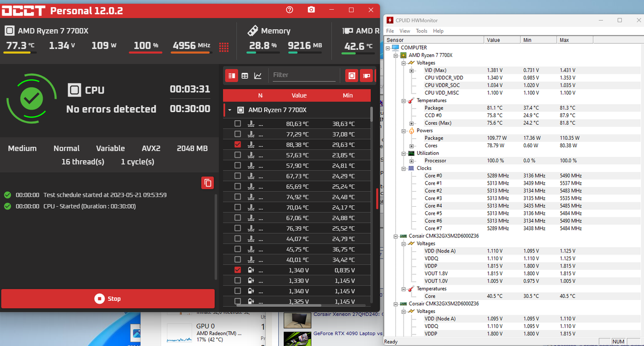Viewport: 644px width, 346px height.
Task: Click Min column header in HWMonitor
Action: tap(538, 40)
